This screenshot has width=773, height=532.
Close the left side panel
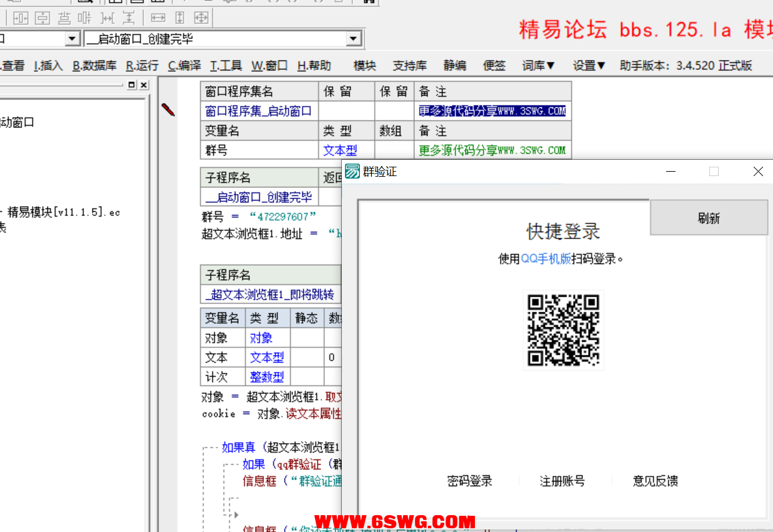pos(144,85)
